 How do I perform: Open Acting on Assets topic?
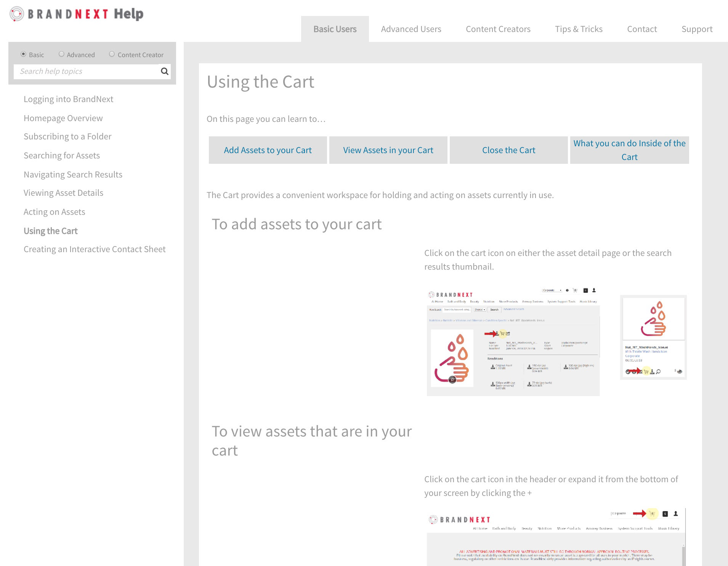pyautogui.click(x=55, y=212)
